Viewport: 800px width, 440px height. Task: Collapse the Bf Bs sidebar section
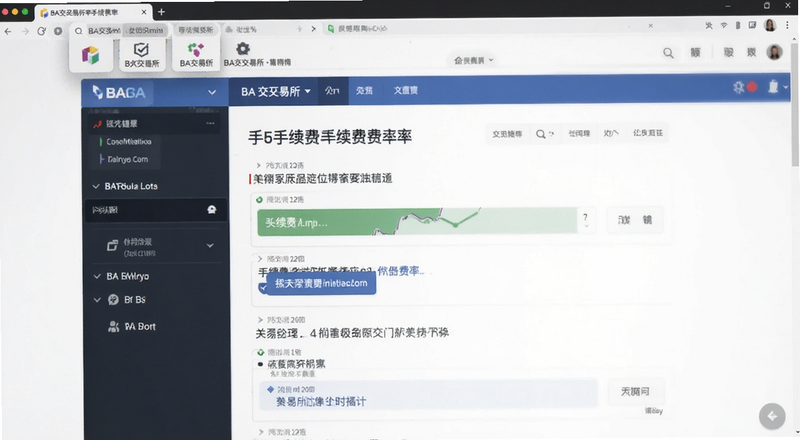[x=97, y=300]
